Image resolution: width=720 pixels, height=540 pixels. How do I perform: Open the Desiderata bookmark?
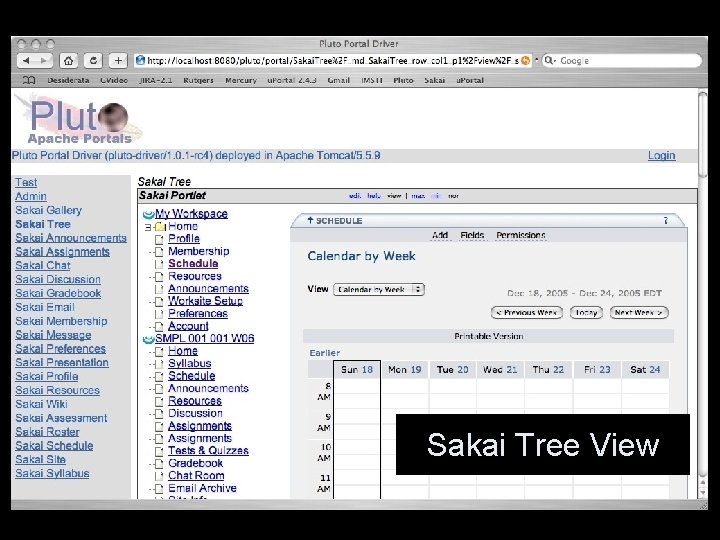[68, 80]
